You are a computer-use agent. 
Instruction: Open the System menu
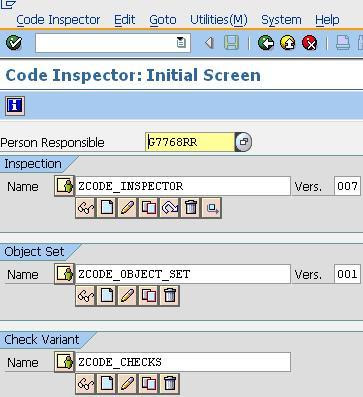[x=281, y=20]
